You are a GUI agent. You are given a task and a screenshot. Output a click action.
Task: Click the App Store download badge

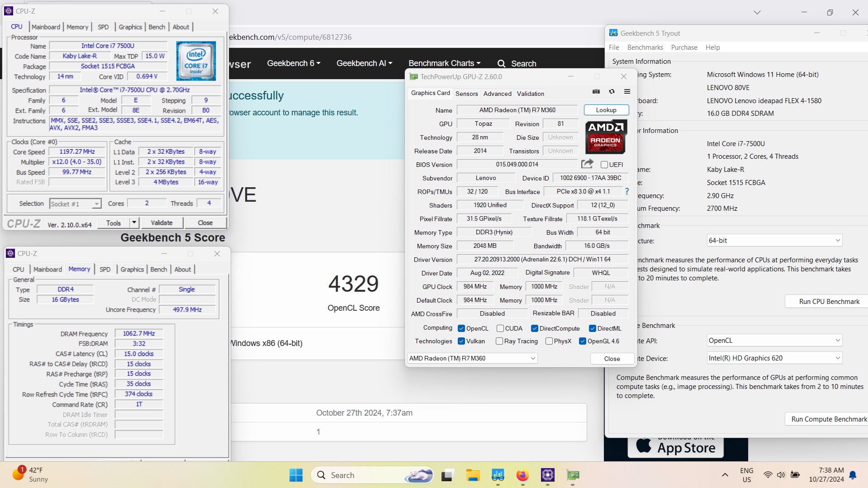click(676, 447)
